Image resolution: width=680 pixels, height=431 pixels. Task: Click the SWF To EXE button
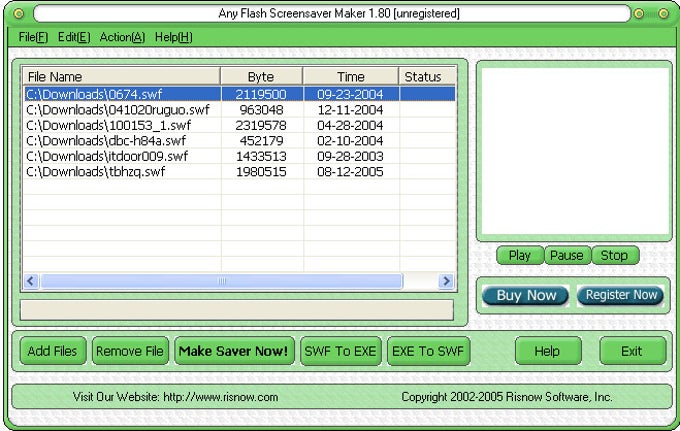340,351
